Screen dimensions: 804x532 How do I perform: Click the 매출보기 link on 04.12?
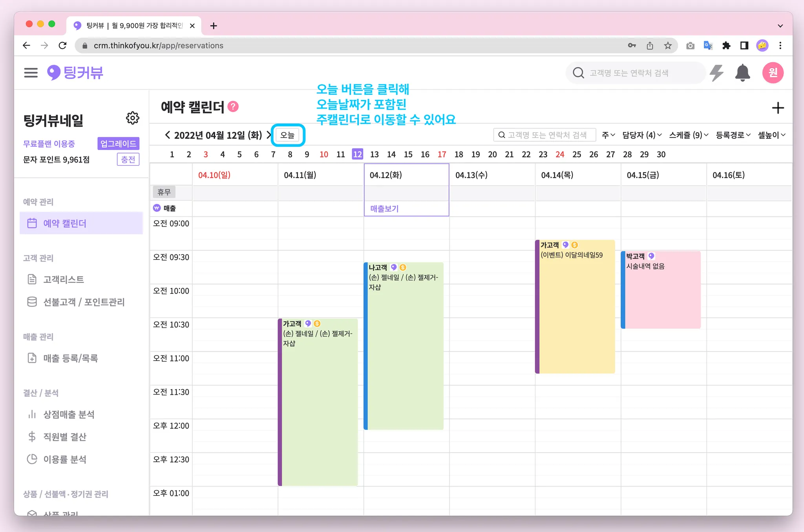384,209
